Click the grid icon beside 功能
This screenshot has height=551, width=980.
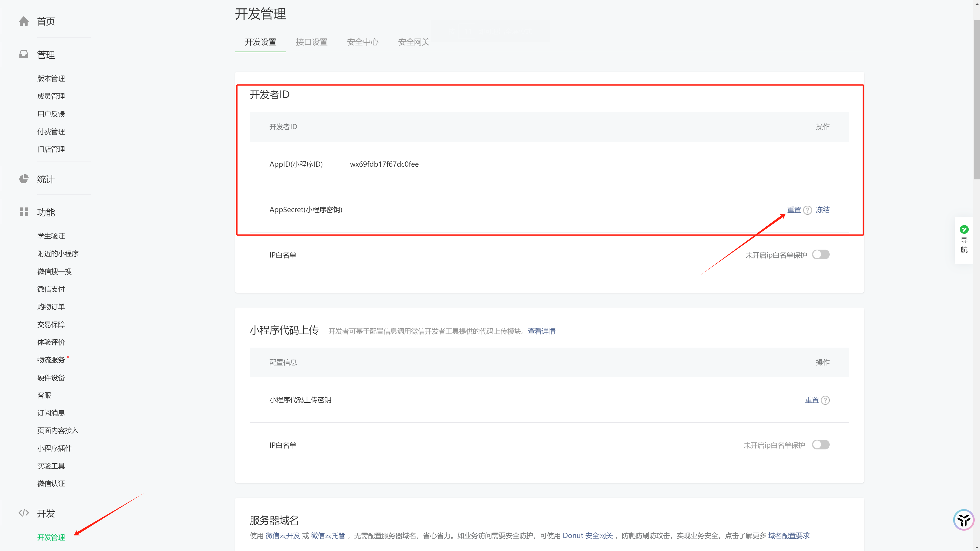point(23,212)
